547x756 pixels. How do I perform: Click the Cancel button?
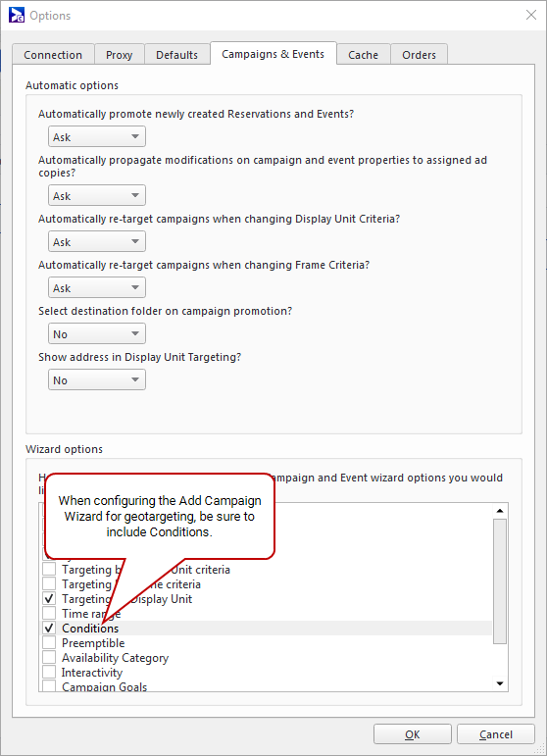tap(496, 734)
